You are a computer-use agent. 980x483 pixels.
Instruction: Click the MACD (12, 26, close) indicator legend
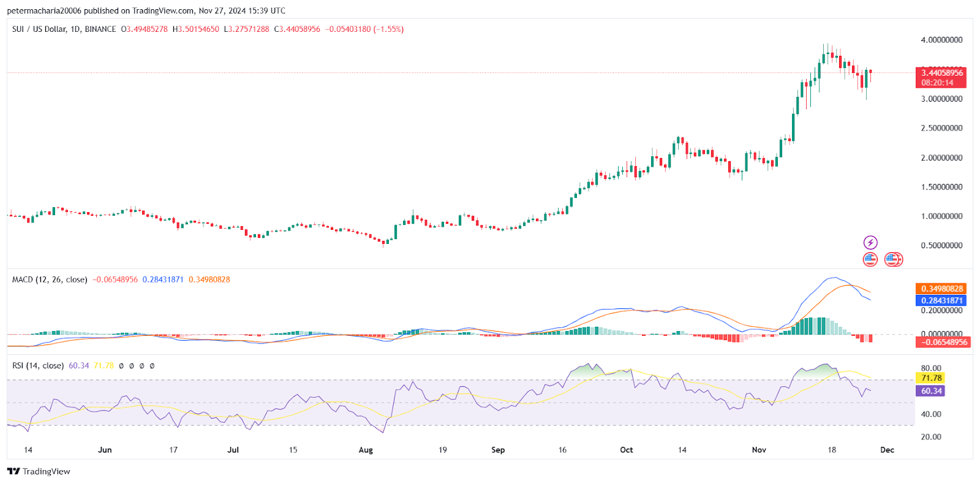coord(50,280)
